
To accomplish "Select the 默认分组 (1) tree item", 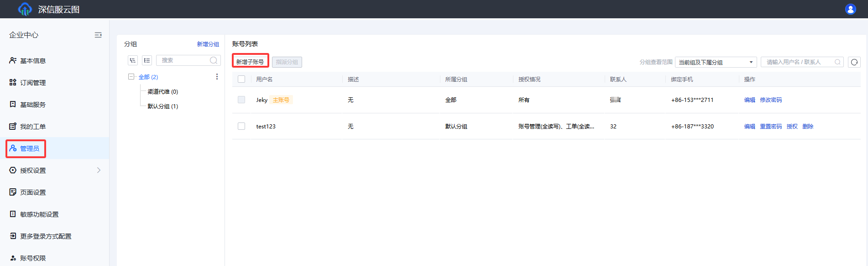I will 162,106.
